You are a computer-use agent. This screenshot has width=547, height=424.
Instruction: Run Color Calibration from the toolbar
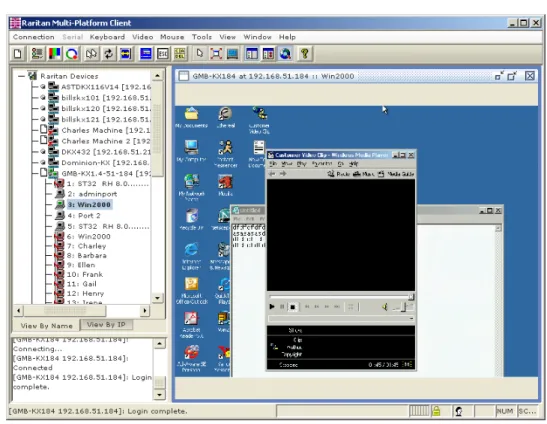tap(72, 54)
